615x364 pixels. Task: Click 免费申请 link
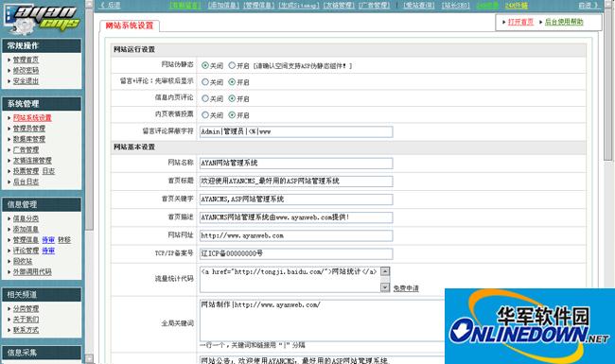click(406, 288)
